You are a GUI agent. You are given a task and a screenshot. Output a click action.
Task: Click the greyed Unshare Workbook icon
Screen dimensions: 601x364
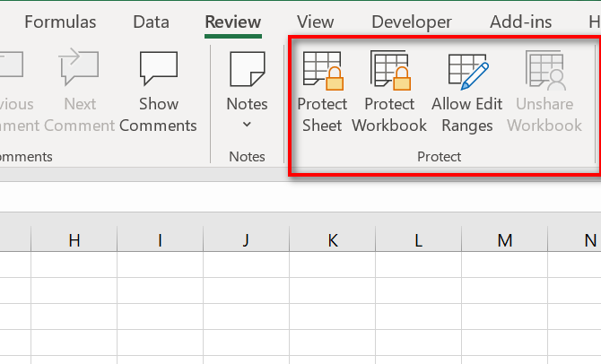545,70
